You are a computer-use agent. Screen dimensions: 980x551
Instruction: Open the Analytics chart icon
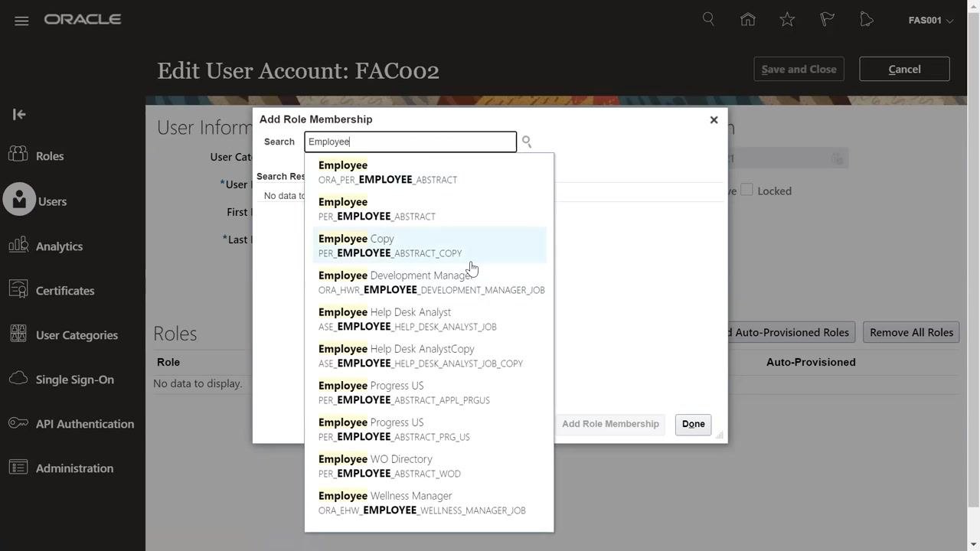point(18,245)
